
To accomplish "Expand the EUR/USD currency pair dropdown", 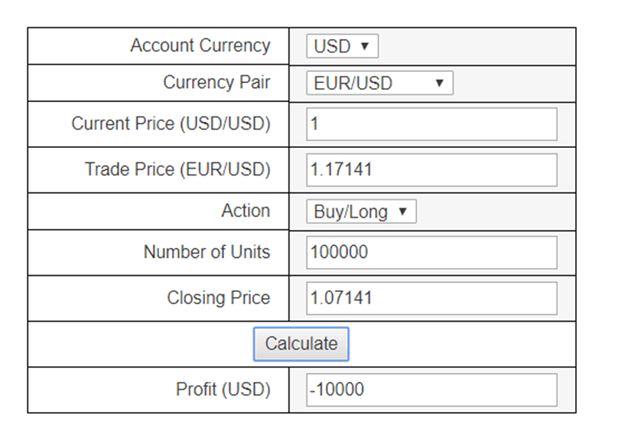I will (x=379, y=83).
